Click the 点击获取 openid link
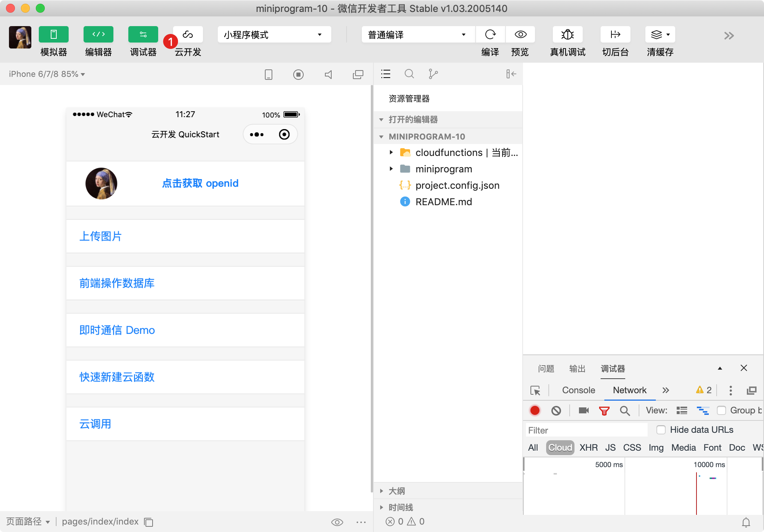 pos(200,183)
